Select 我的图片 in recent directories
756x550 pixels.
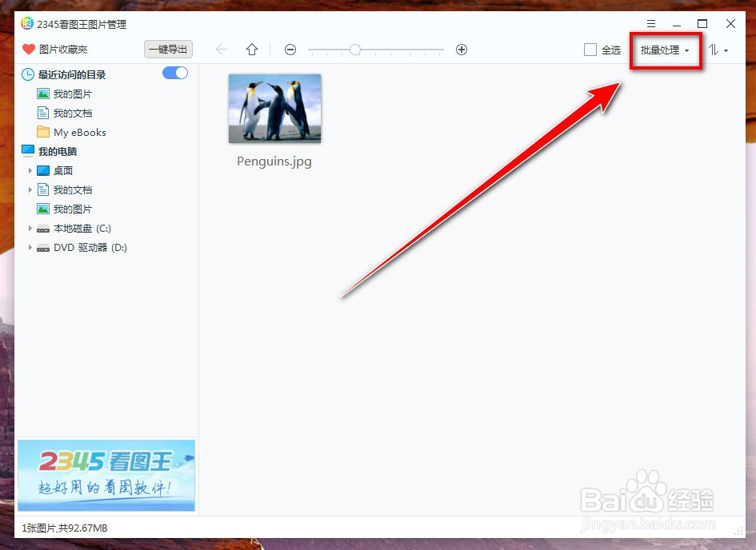click(x=72, y=94)
